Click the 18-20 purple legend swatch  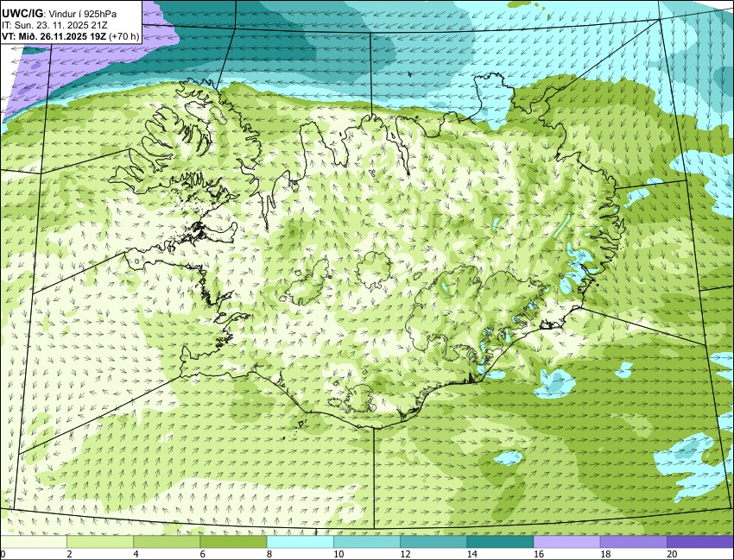633,542
